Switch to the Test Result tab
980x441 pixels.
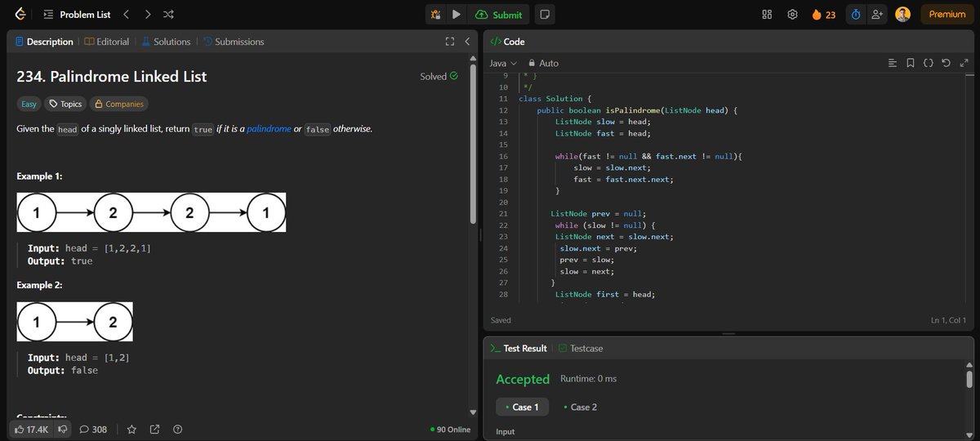coord(518,348)
